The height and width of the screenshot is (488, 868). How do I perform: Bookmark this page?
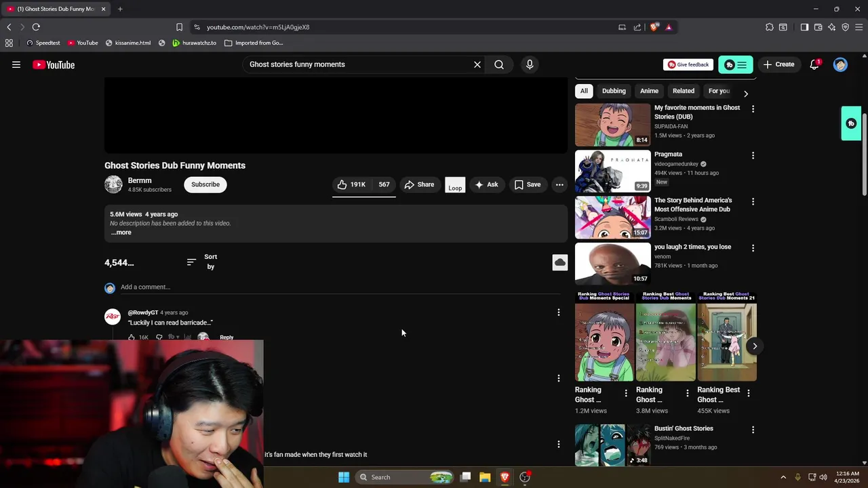179,27
